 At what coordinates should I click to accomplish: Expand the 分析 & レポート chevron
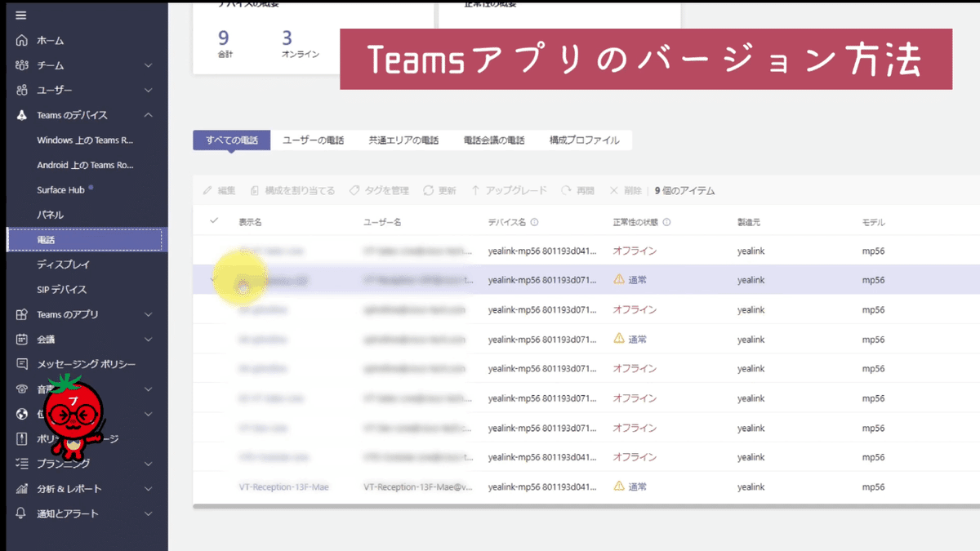(148, 488)
